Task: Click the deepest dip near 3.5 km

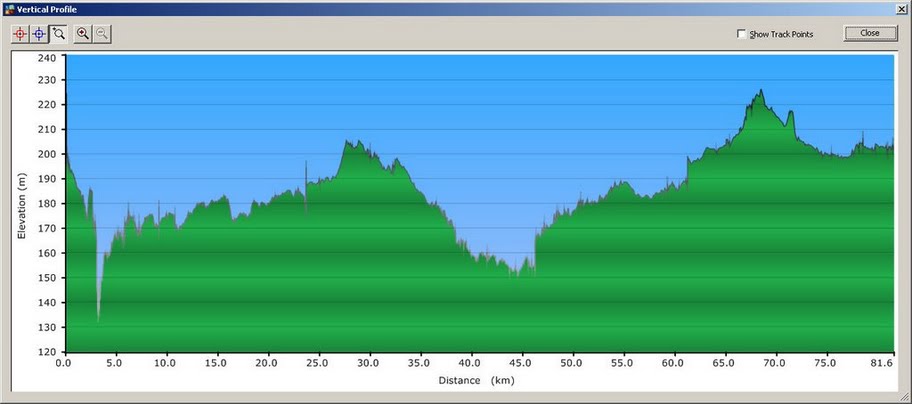Action: pyautogui.click(x=98, y=318)
